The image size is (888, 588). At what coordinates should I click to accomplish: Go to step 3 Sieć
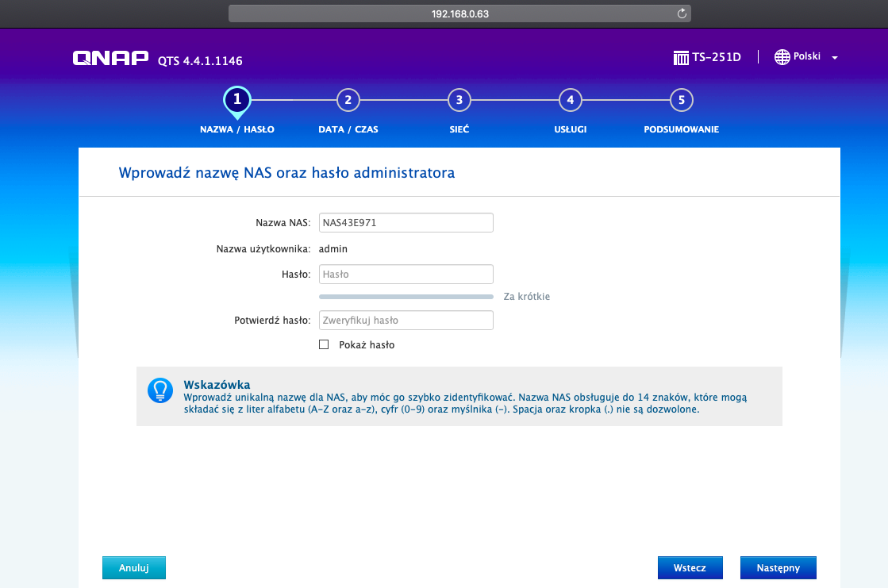[x=459, y=100]
